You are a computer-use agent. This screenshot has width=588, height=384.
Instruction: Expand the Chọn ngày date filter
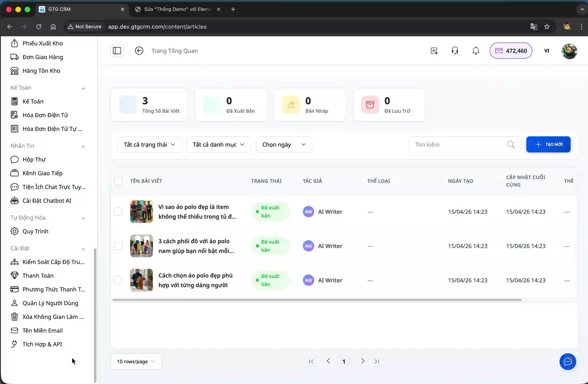(283, 144)
